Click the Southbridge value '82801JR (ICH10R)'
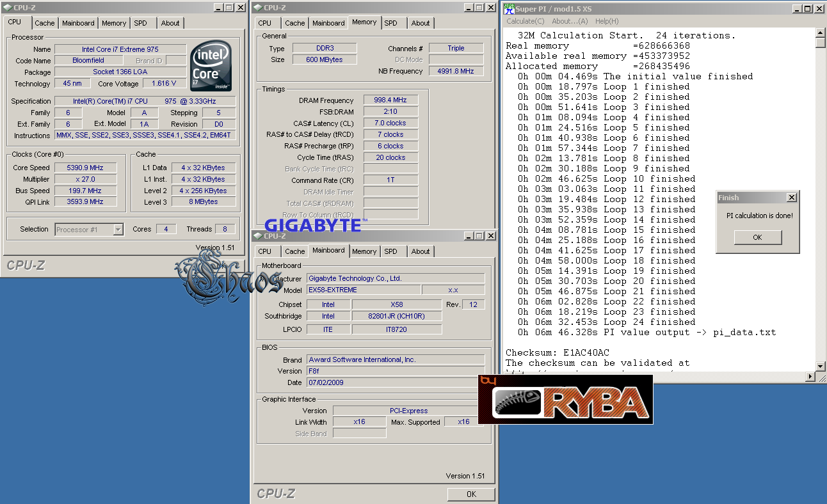Image resolution: width=827 pixels, height=504 pixels. pyautogui.click(x=397, y=316)
